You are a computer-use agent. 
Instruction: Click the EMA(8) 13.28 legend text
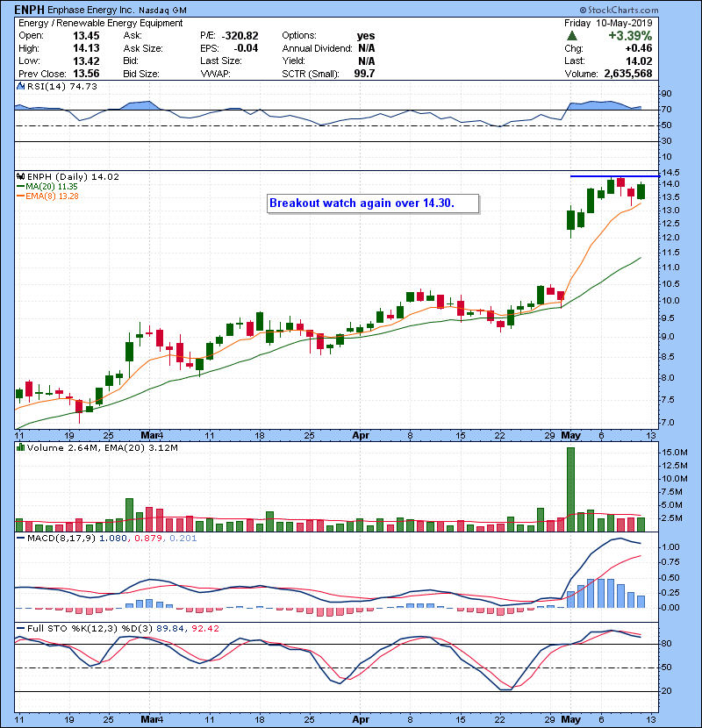[x=52, y=196]
